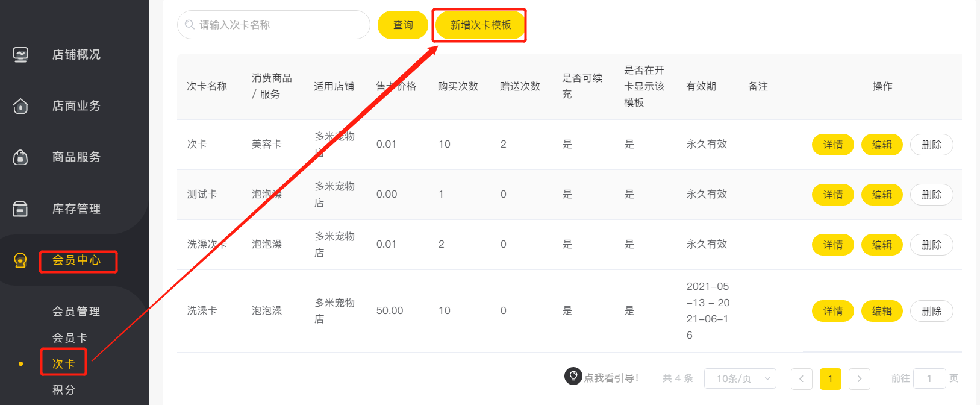Click 操作 column header
This screenshot has width=980, height=405.
(x=882, y=86)
